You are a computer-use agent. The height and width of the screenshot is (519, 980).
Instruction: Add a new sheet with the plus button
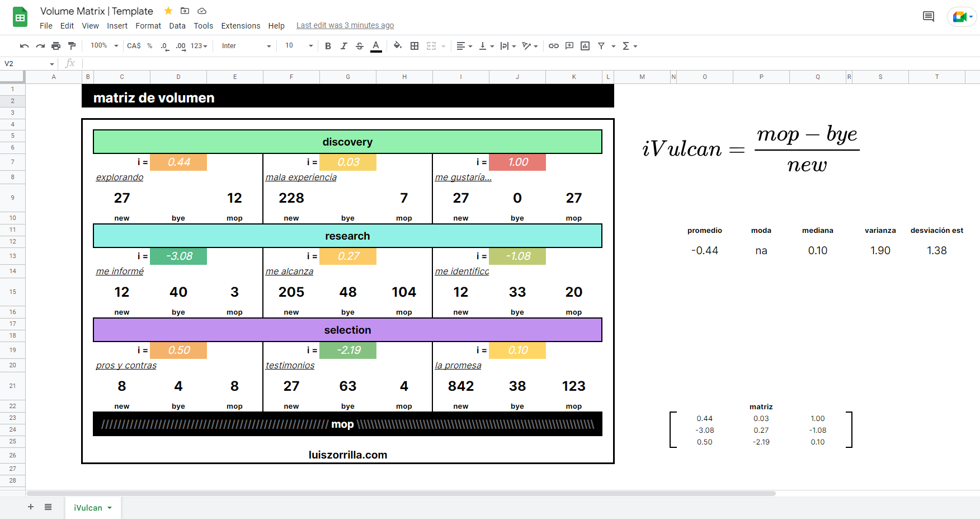[31, 507]
